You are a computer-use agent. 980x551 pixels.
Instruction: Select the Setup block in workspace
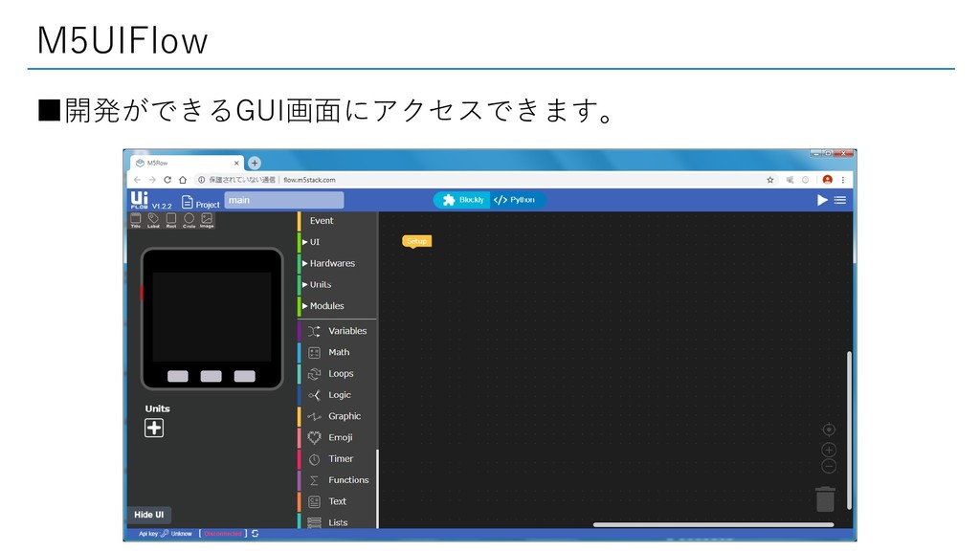tap(417, 241)
